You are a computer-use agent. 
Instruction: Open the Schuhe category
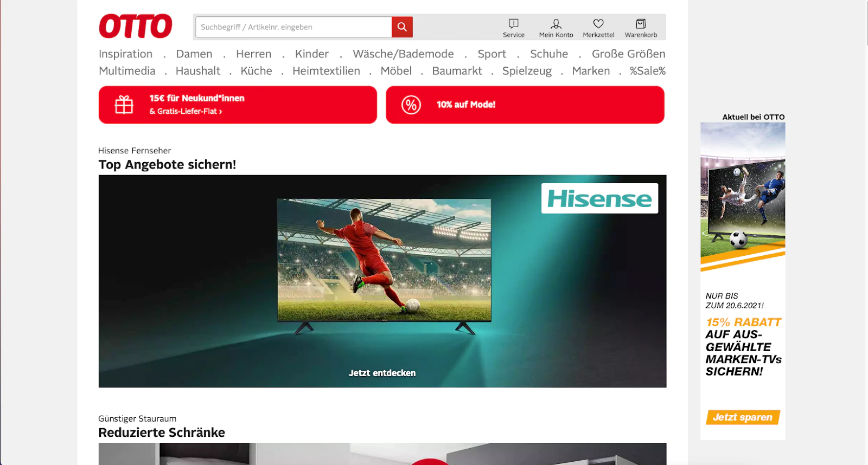[549, 54]
